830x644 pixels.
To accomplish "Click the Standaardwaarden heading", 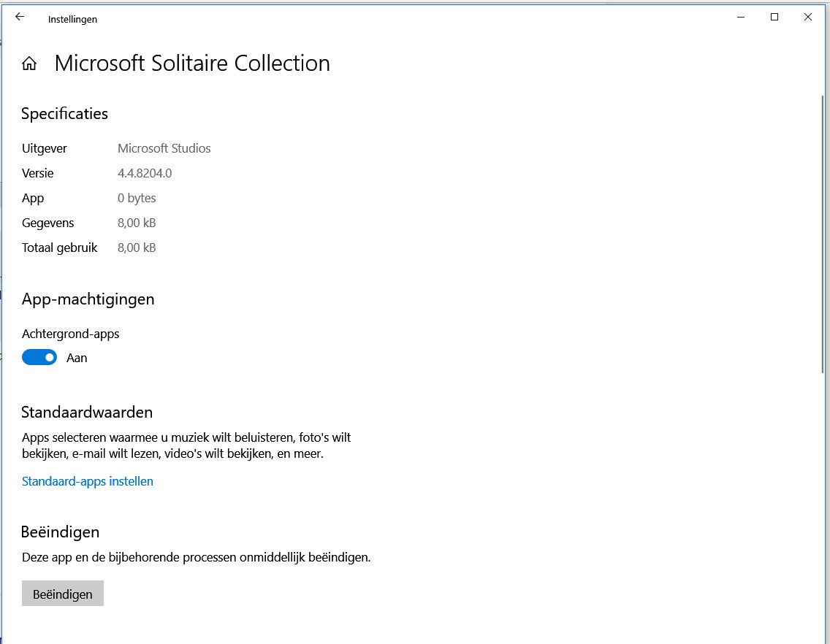I will (87, 413).
